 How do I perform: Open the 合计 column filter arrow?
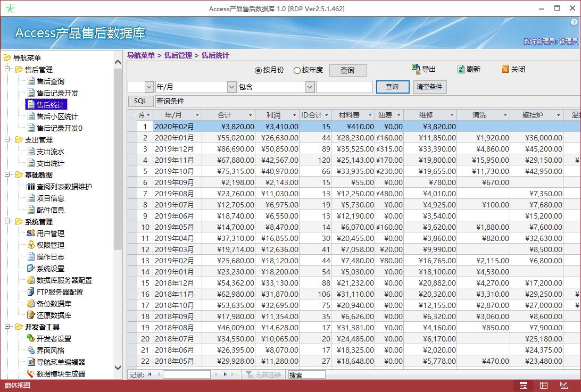point(250,115)
